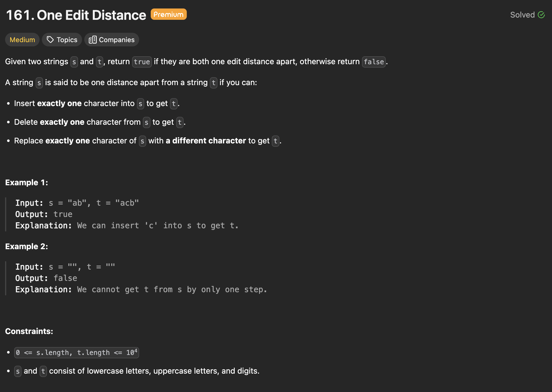Click the building icon in Companies

(92, 40)
